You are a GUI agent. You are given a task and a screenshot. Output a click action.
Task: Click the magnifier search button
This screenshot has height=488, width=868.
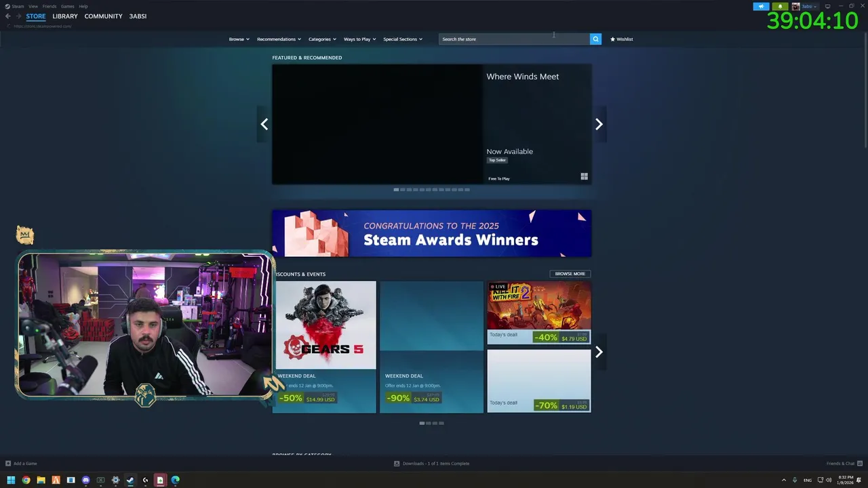595,39
